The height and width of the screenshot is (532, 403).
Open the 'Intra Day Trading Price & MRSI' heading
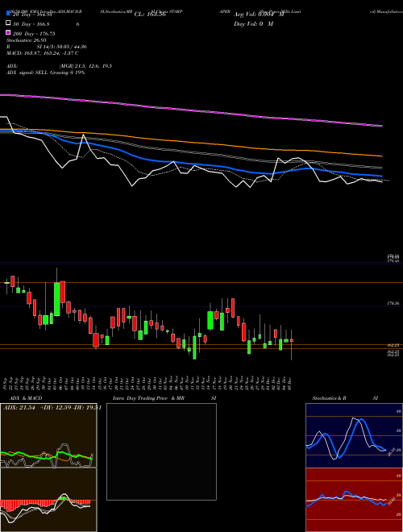(164, 398)
